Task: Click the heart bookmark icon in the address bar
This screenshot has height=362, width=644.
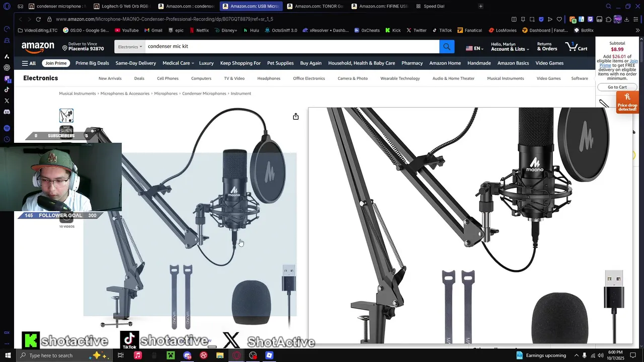Action: click(559, 19)
